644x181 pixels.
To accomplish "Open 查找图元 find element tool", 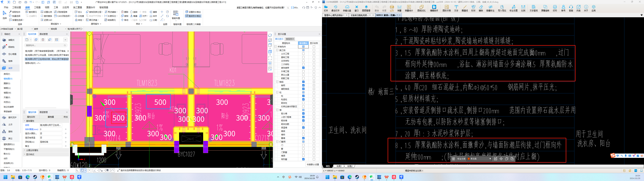I will click(31, 12).
